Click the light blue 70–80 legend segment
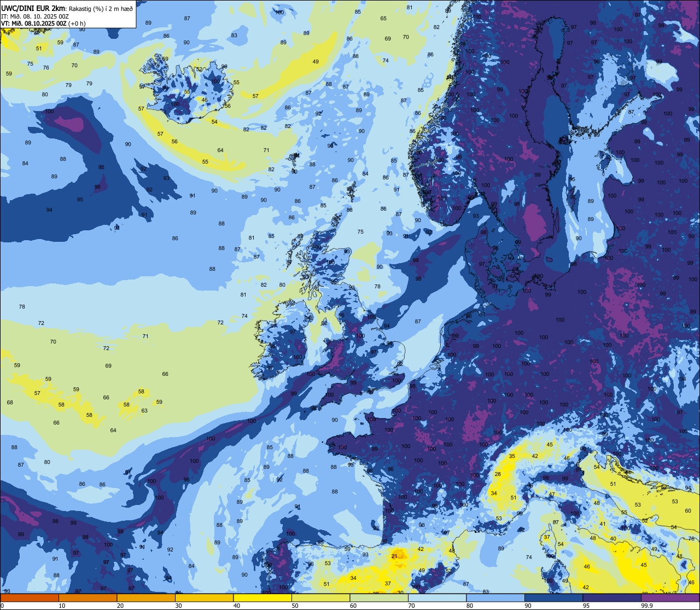This screenshot has width=700, height=610. (437, 598)
